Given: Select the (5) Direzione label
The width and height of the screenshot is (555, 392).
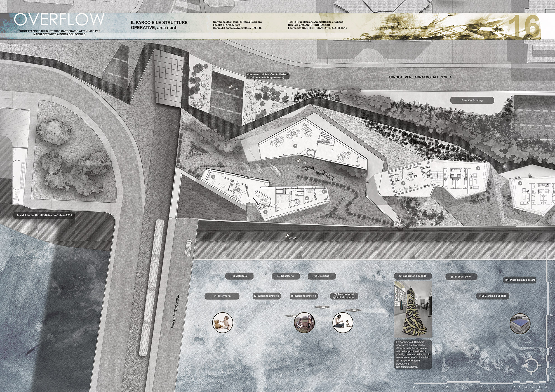Looking at the screenshot, I should (x=321, y=276).
